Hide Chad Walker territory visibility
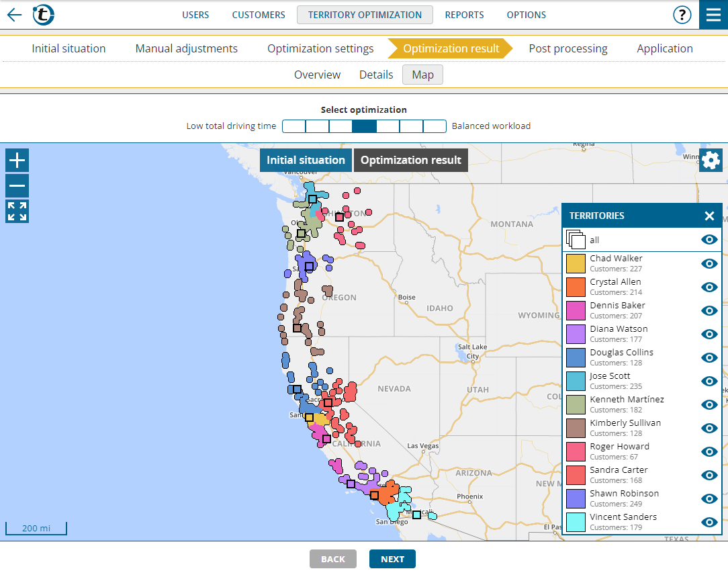Image resolution: width=728 pixels, height=575 pixels. 709,263
